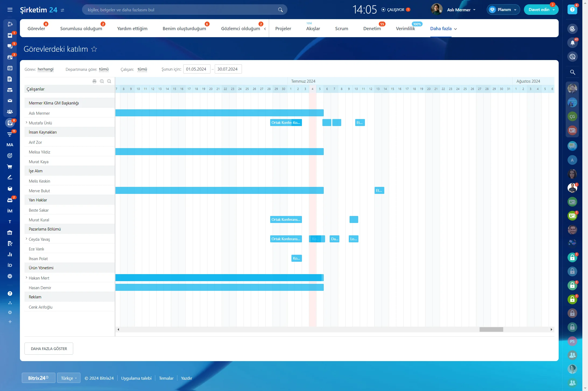Screen dimensions: 588x391
Task: Expand more sidebar items with down chevron
Action: [10, 276]
